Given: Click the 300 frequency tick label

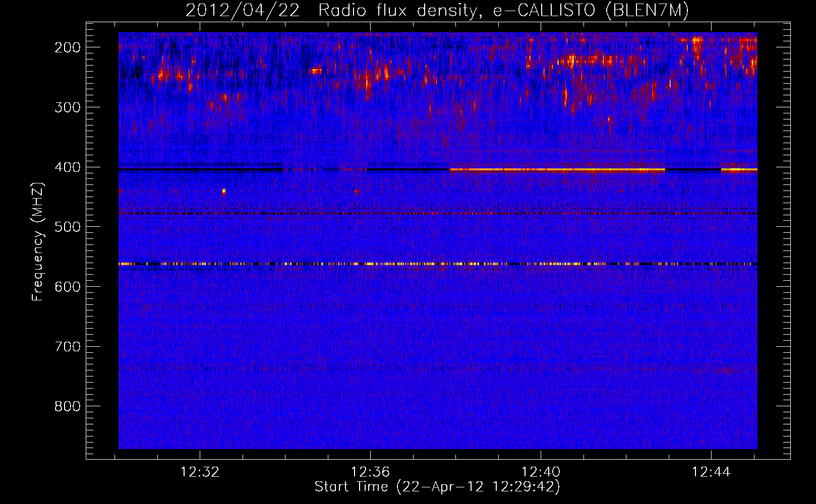Looking at the screenshot, I should (x=68, y=107).
